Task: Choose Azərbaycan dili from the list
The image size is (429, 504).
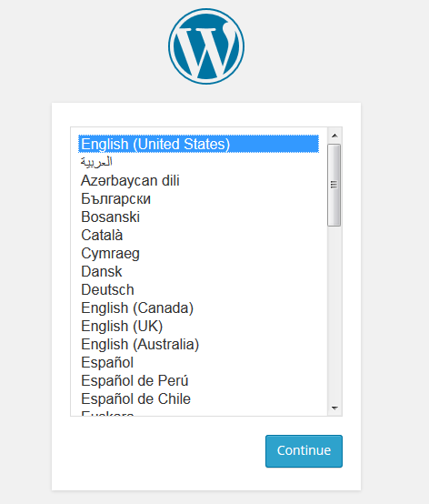Action: [x=198, y=180]
